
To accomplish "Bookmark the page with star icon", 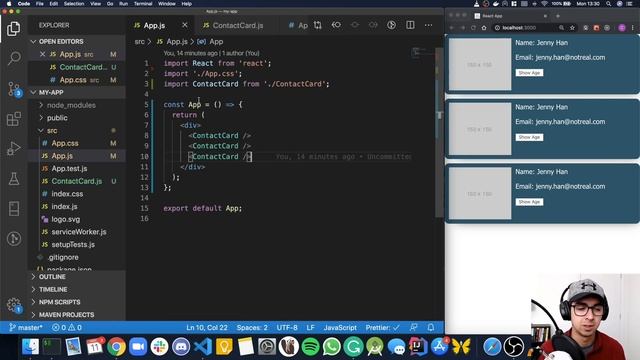I will click(572, 28).
